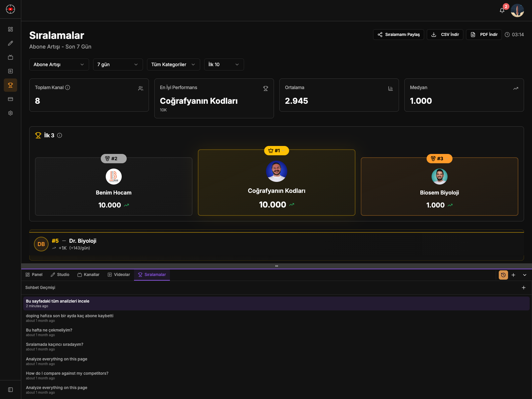Click the #3 medal badge

pos(440,159)
